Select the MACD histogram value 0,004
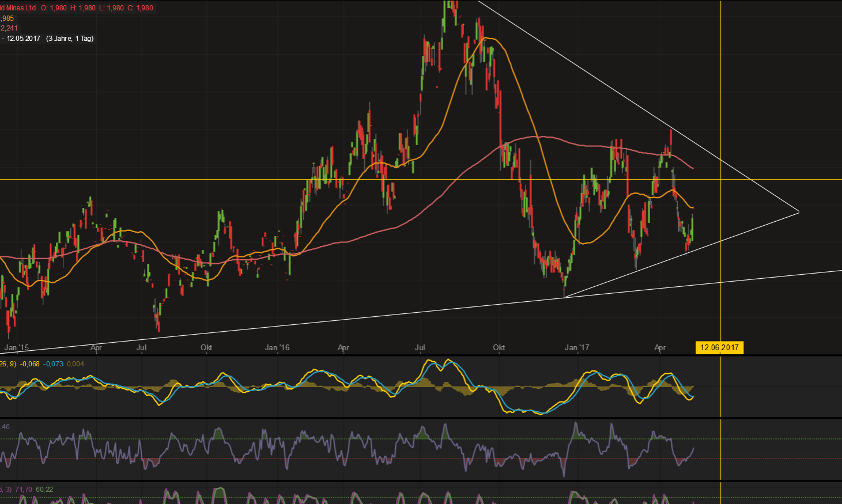 click(75, 364)
